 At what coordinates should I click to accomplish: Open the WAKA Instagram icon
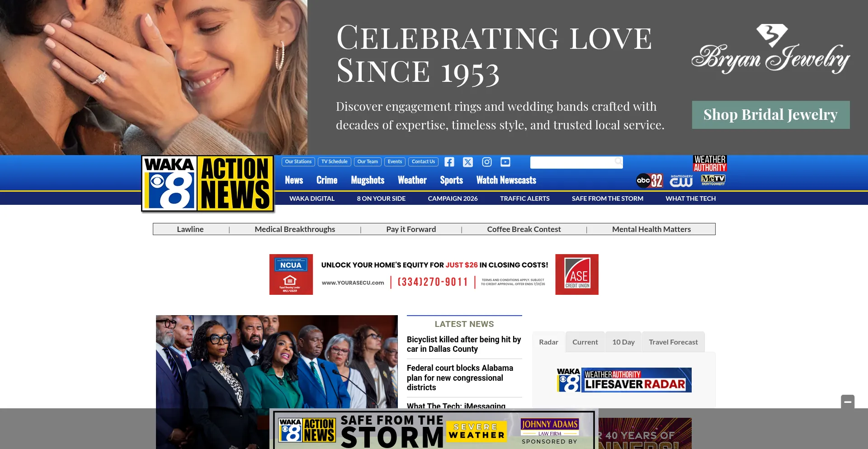487,162
